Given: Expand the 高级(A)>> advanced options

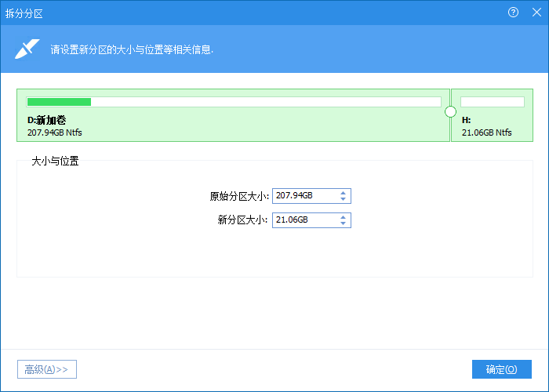Looking at the screenshot, I should pyautogui.click(x=47, y=369).
